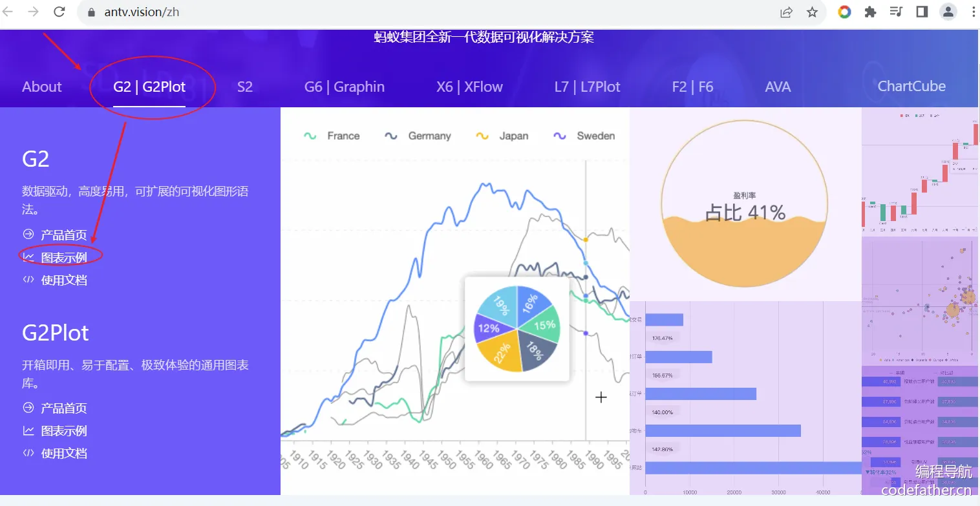
Task: Open the horizontal bar chart preview
Action: tap(745, 398)
